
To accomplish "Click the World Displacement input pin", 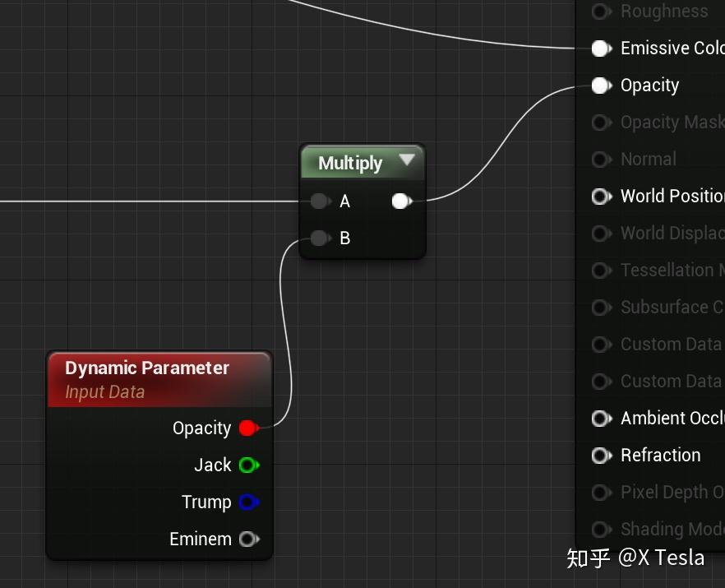I will [601, 234].
